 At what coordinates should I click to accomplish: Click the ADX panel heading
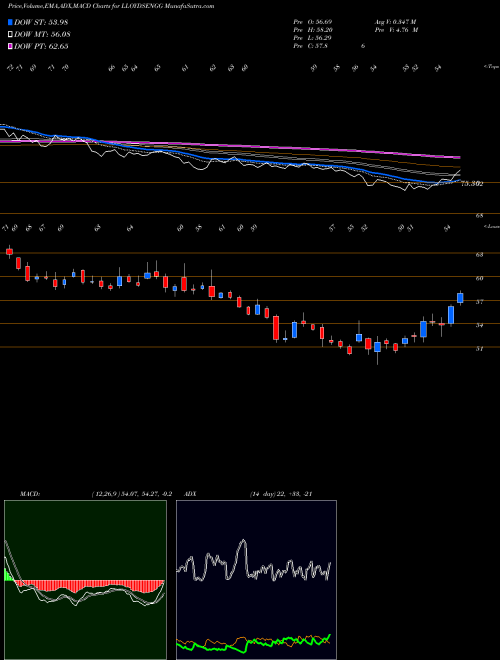pos(190,494)
